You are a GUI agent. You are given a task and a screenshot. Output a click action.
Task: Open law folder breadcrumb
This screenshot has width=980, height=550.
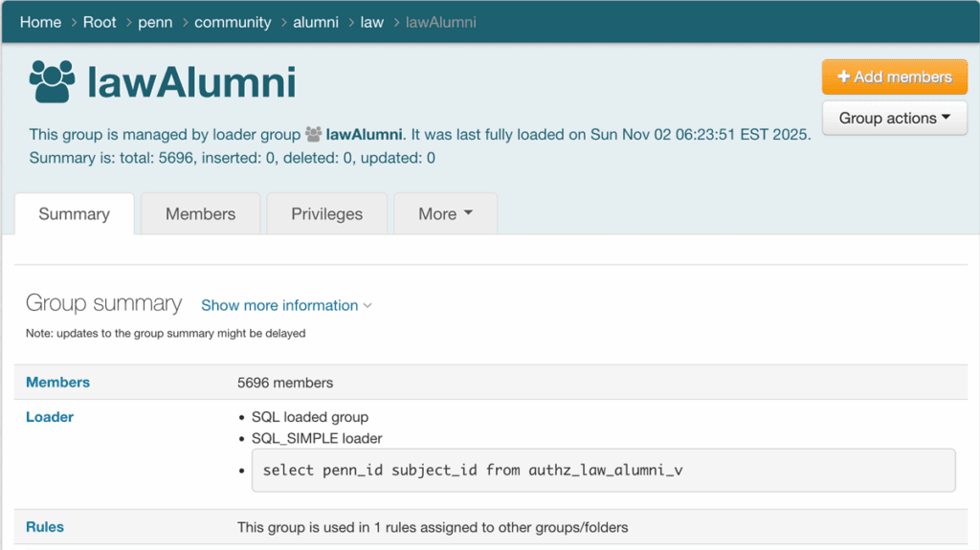tap(372, 23)
